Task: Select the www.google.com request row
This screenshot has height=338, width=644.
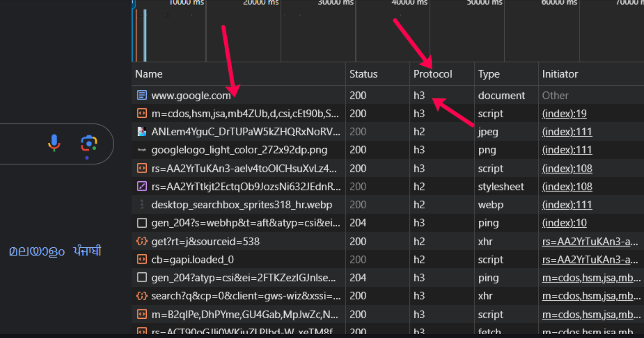Action: click(388, 95)
